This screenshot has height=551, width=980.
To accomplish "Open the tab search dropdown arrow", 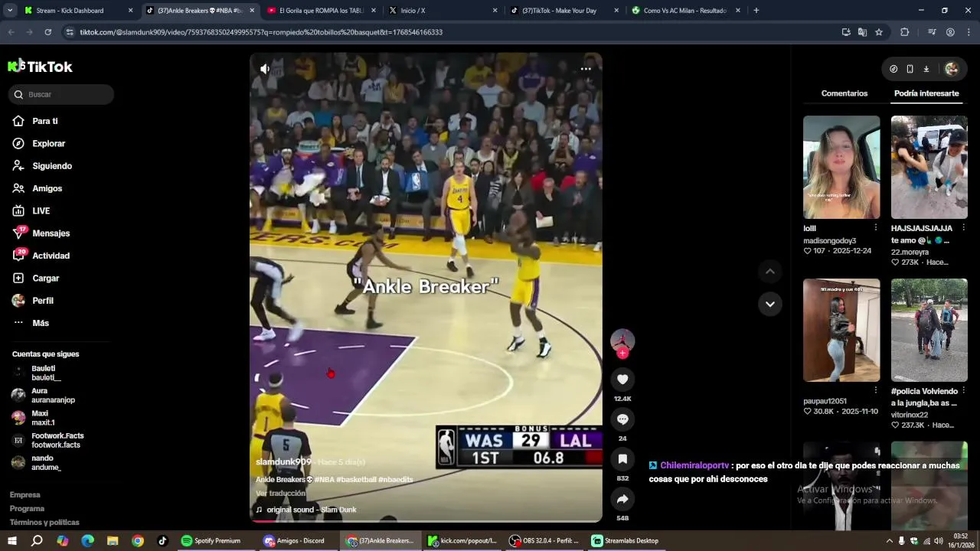I will point(10,11).
